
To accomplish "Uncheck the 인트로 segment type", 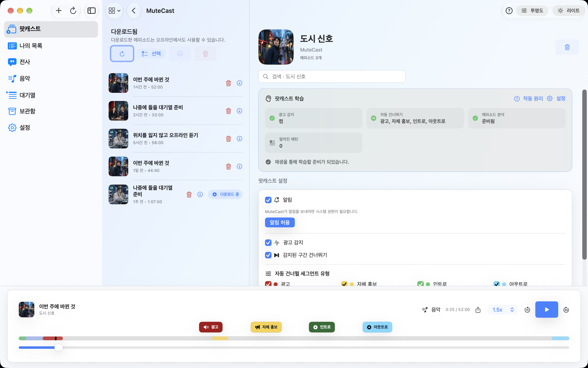I will pyautogui.click(x=420, y=284).
